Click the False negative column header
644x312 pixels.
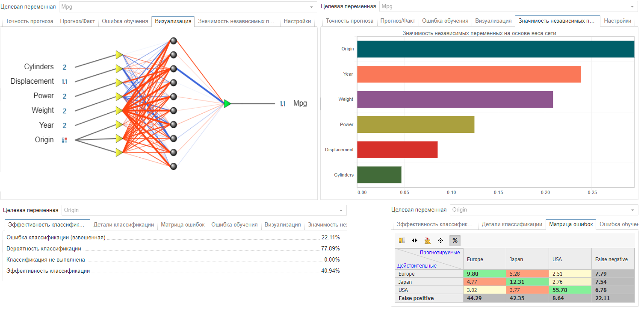(613, 259)
